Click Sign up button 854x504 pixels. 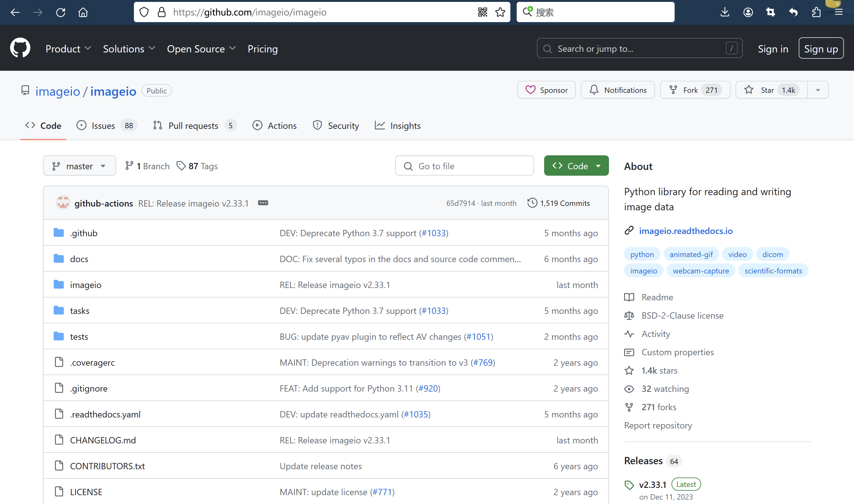[x=821, y=48]
